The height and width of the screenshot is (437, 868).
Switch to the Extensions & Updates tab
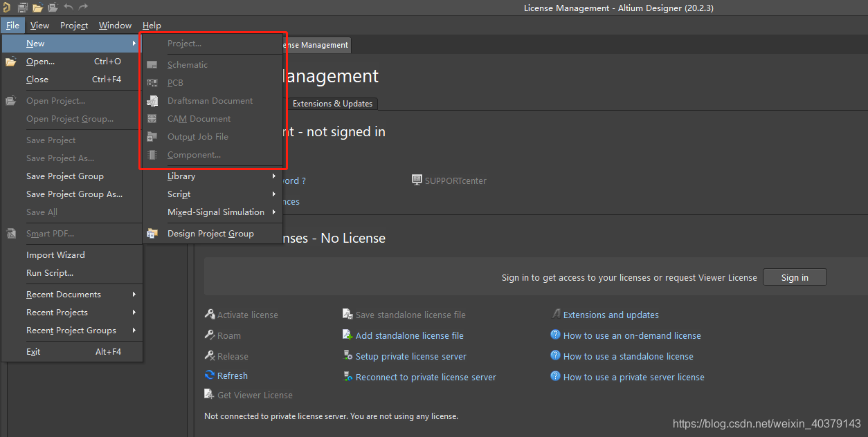[x=332, y=104]
